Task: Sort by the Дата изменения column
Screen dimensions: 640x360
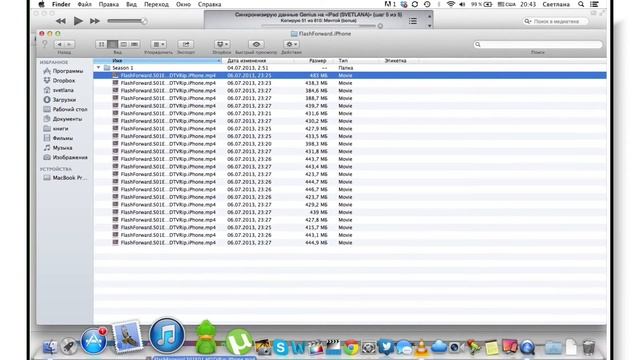Action: (258, 60)
